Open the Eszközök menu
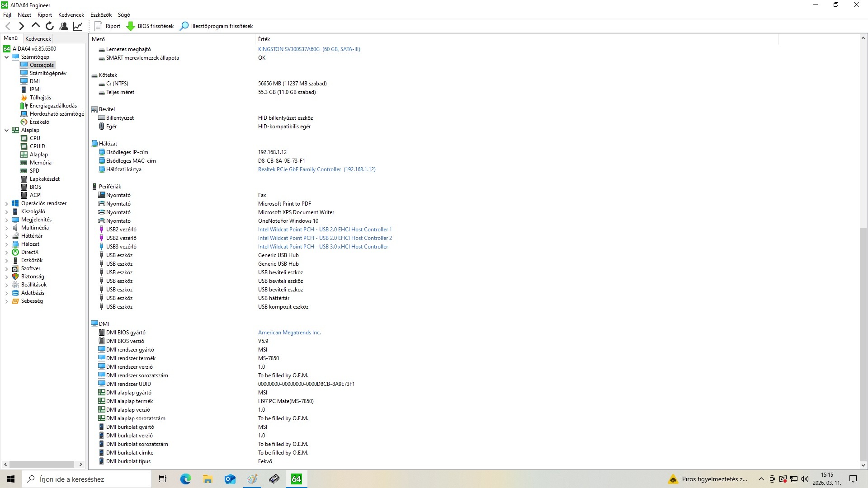This screenshot has height=488, width=868. pos(101,15)
